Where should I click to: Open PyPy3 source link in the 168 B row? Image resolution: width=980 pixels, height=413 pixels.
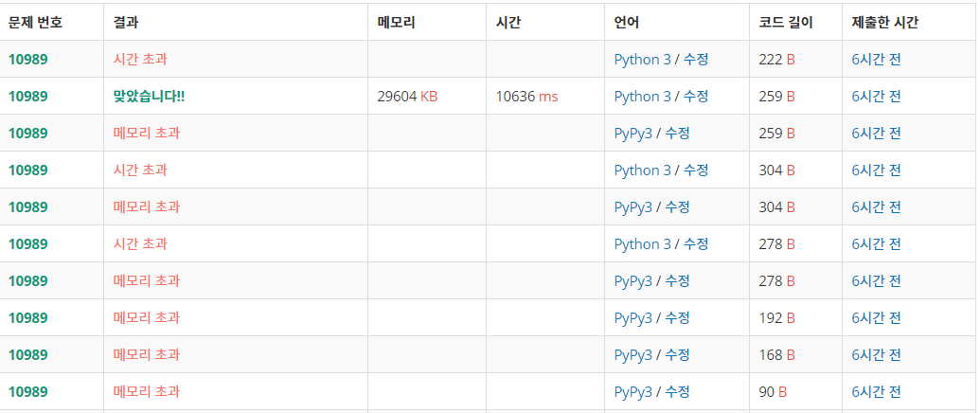[x=633, y=355]
